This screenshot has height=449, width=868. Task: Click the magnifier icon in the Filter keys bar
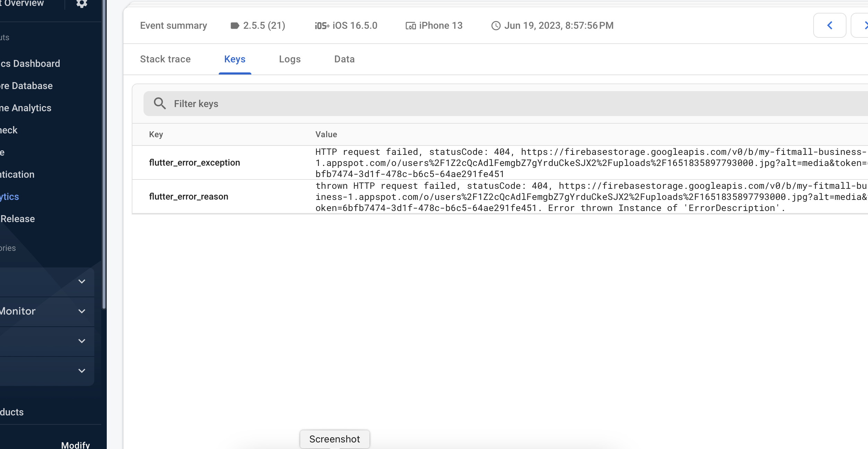[x=160, y=103]
